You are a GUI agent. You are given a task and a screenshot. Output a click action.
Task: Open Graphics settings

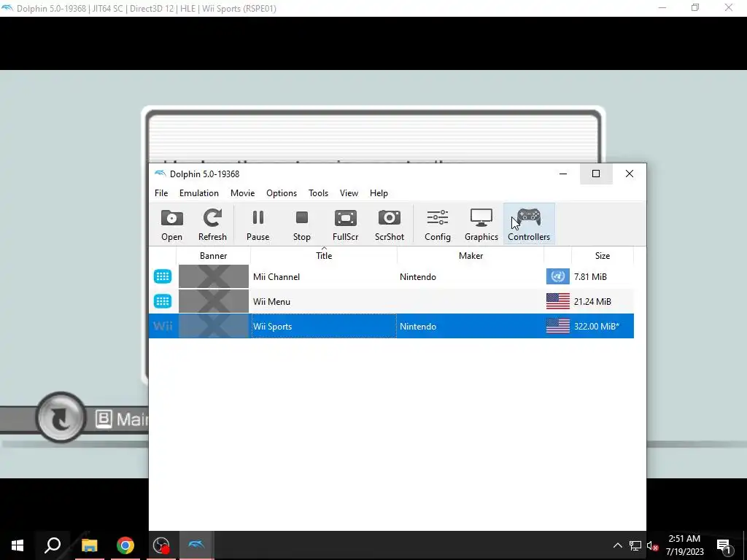click(x=481, y=225)
